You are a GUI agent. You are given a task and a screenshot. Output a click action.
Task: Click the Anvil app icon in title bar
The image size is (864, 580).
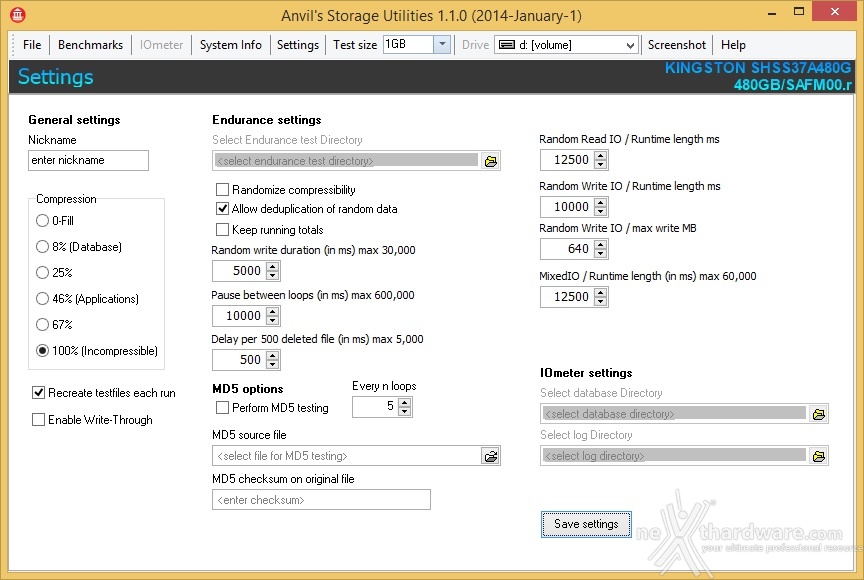[18, 15]
